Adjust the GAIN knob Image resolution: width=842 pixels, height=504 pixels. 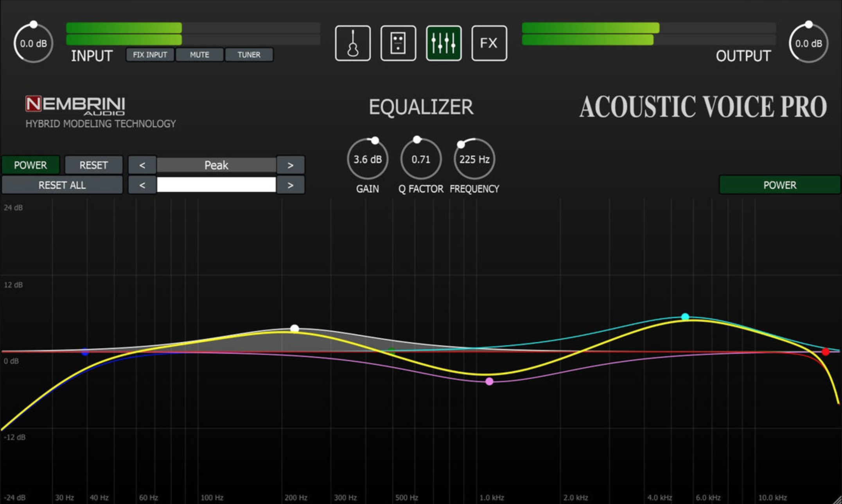pos(367,159)
